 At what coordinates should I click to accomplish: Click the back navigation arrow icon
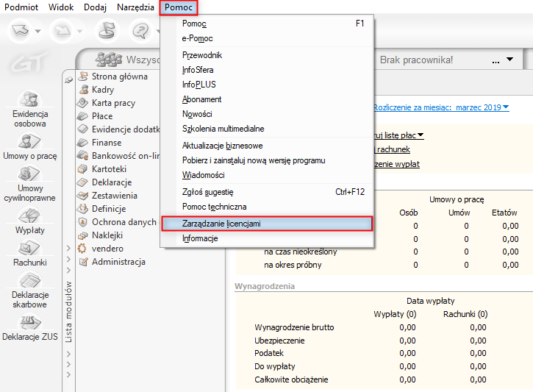coord(20,31)
